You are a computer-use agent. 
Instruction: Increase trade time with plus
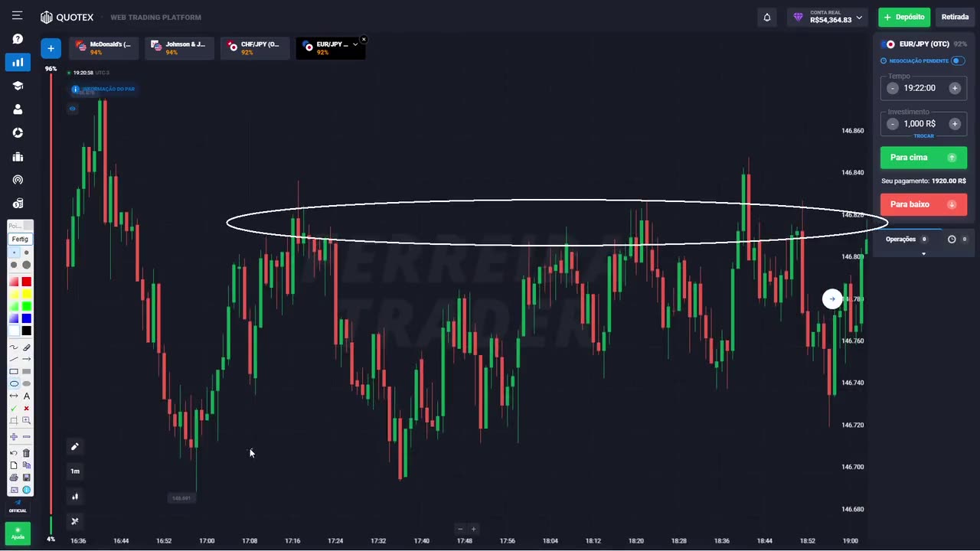click(955, 88)
